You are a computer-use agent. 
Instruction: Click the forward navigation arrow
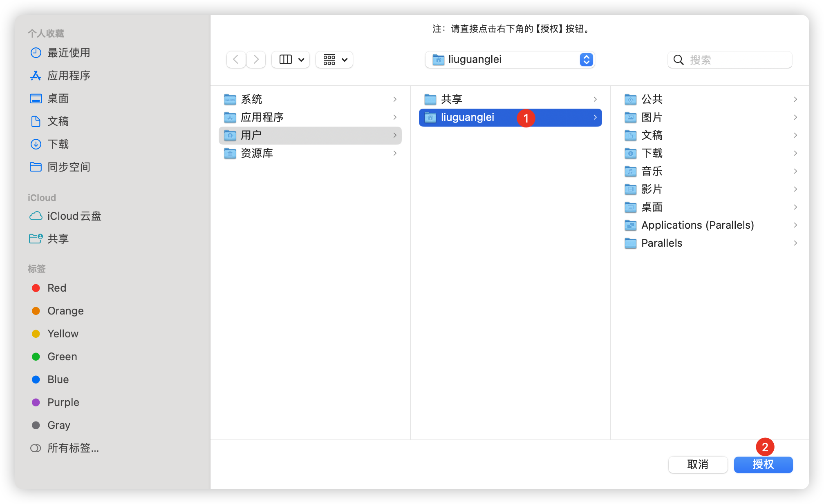tap(256, 60)
